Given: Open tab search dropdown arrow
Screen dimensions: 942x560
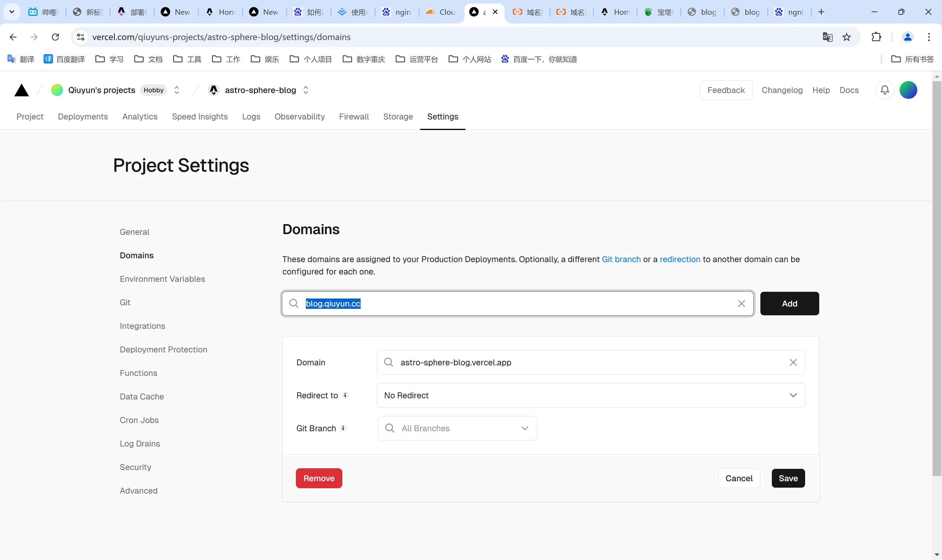Looking at the screenshot, I should click(x=12, y=12).
